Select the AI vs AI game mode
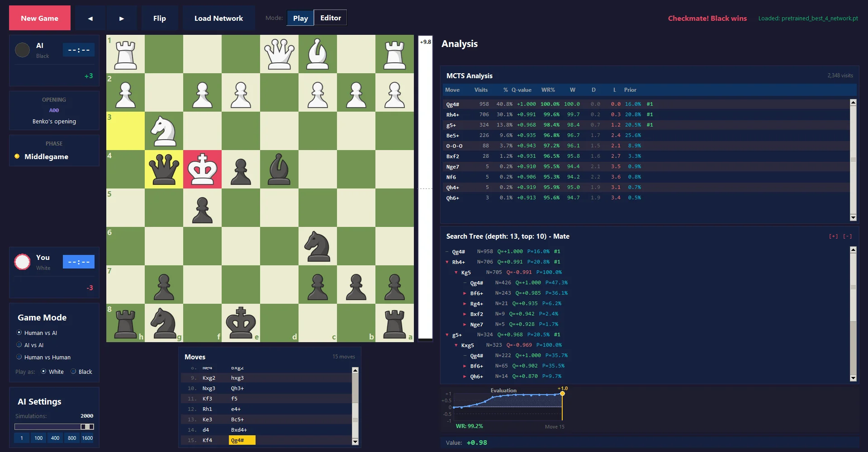The width and height of the screenshot is (868, 452). (19, 345)
